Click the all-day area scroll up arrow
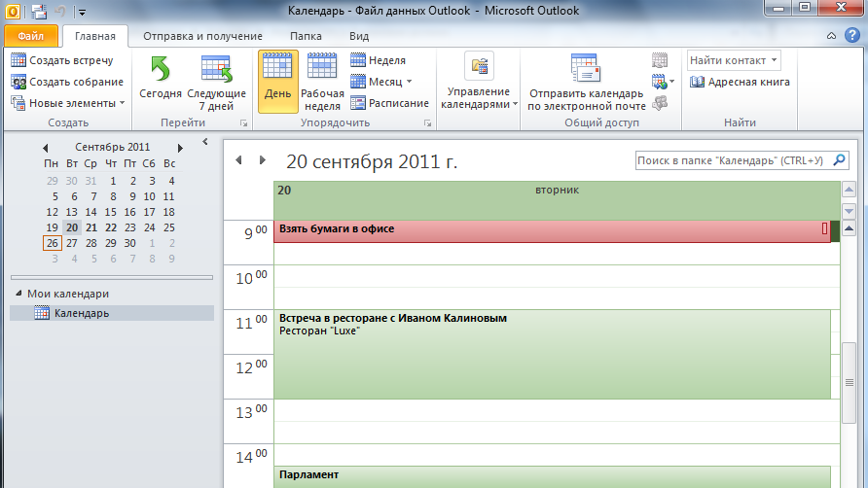 click(x=850, y=190)
